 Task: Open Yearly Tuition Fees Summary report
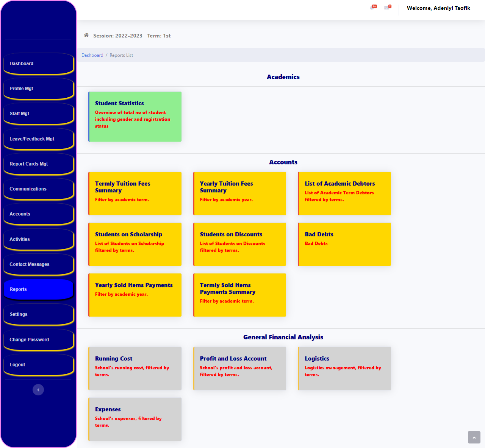[240, 194]
